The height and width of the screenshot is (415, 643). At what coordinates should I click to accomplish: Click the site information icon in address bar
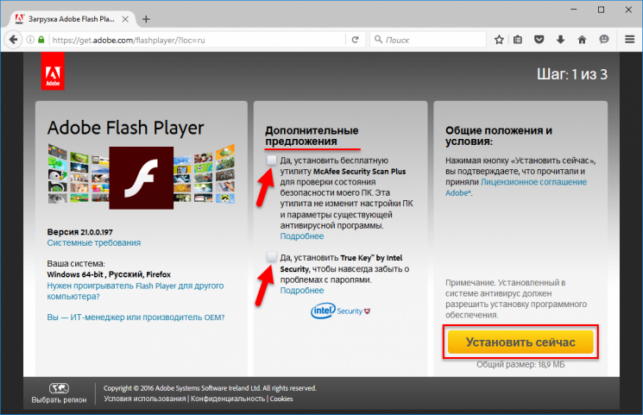tap(30, 40)
